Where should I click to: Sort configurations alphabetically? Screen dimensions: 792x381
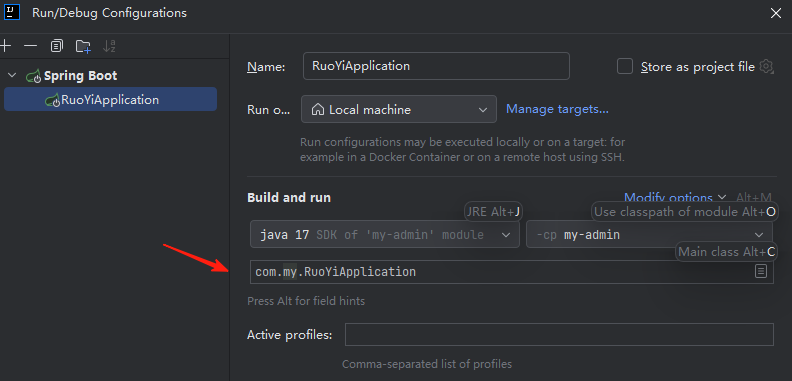(109, 46)
